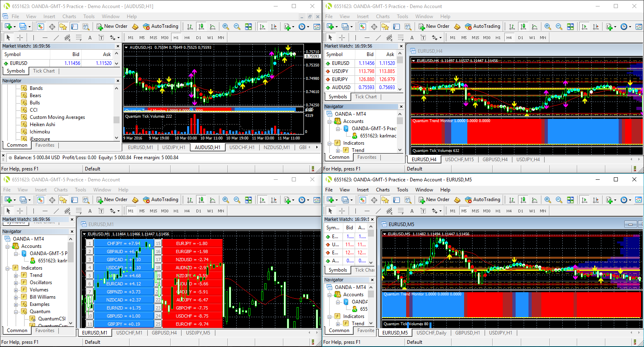Open the USDCHF,M15 chart tab in EURUSD,H4 window
The image size is (644, 347).
(459, 160)
